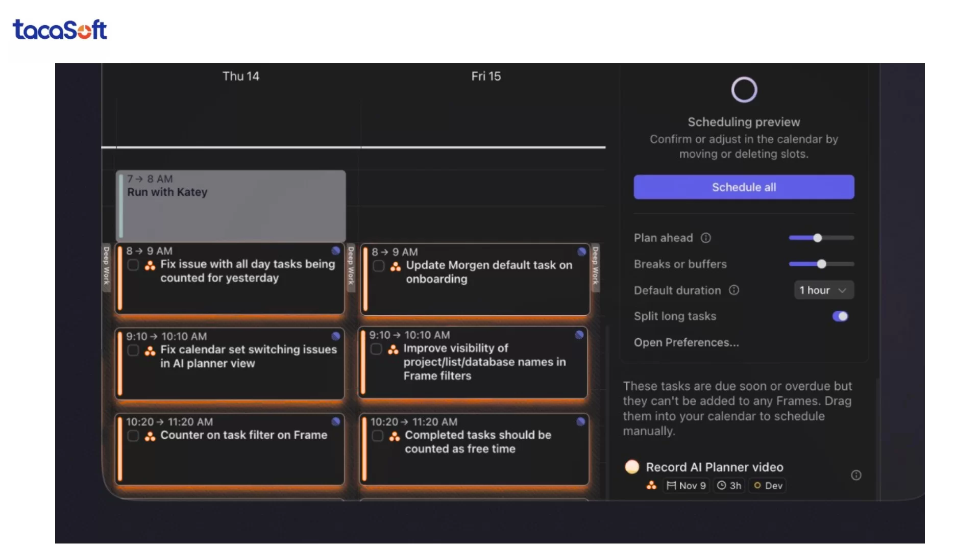Click orange project icon on Counter on task filter
This screenshot has width=980, height=551.
tap(150, 436)
